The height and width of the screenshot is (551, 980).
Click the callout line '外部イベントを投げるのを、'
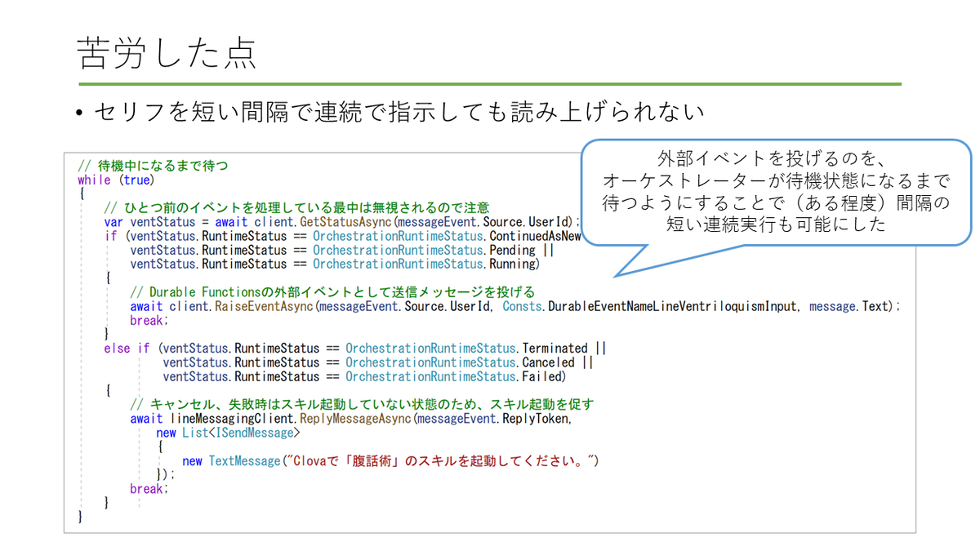[x=772, y=158]
